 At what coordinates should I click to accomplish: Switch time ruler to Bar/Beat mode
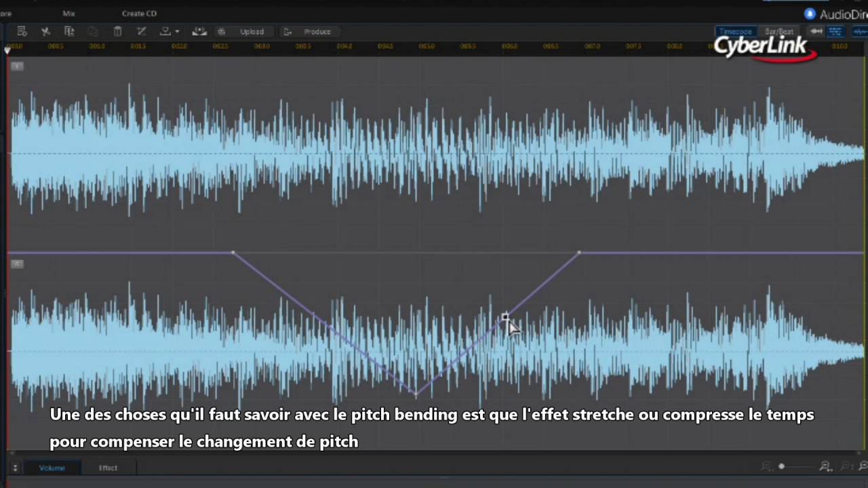click(778, 31)
